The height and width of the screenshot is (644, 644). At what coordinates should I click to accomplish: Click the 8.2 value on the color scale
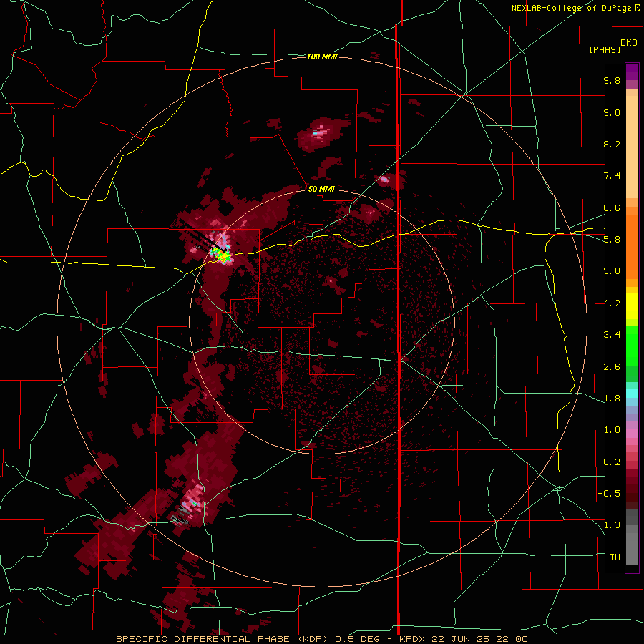(612, 144)
